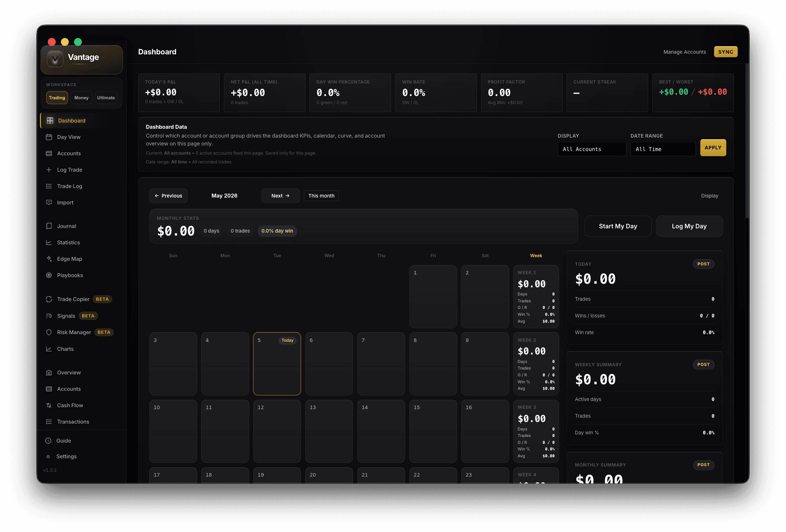This screenshot has height=532, width=786.
Task: Open the Week 2 summary card
Action: (x=536, y=364)
